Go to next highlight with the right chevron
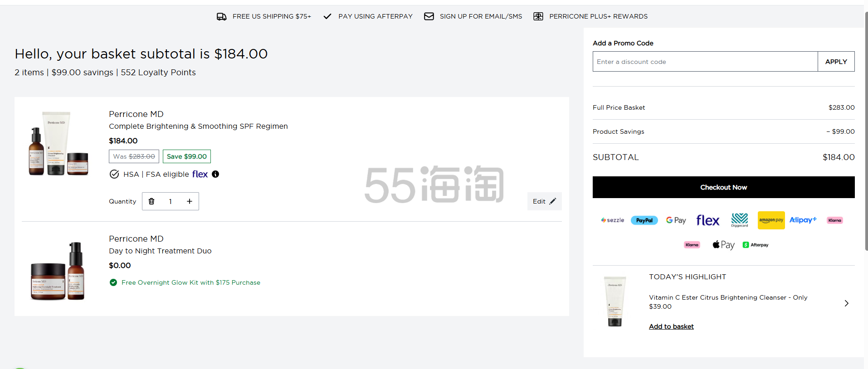 tap(846, 303)
